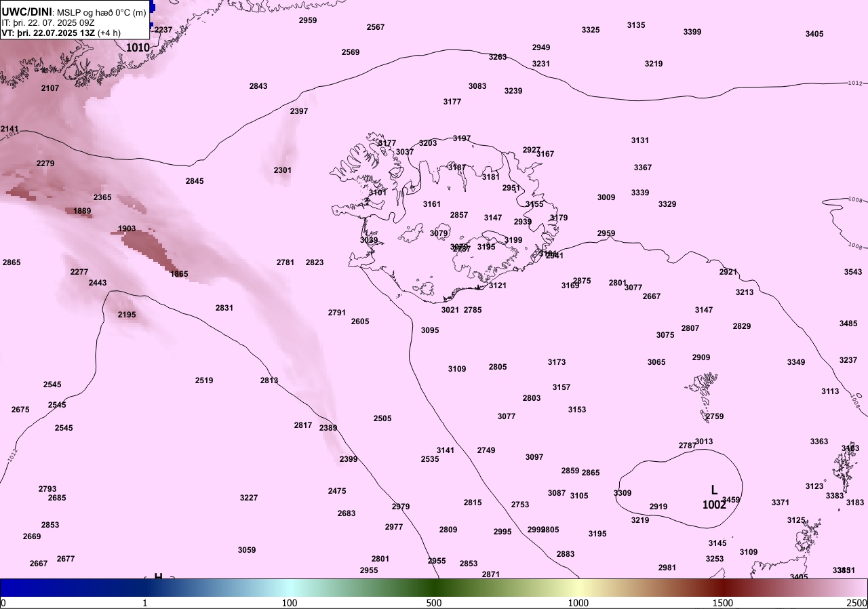Click the height value 2919 inside the low
The height and width of the screenshot is (609, 868).
[658, 507]
